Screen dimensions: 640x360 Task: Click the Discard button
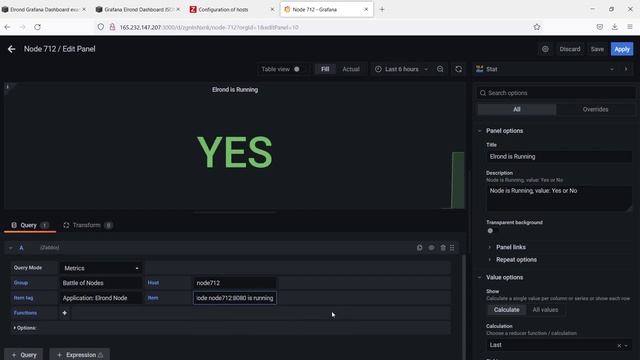tap(570, 49)
